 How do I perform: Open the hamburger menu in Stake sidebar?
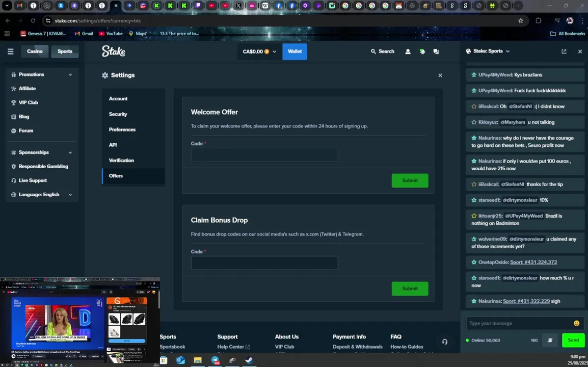pyautogui.click(x=11, y=51)
